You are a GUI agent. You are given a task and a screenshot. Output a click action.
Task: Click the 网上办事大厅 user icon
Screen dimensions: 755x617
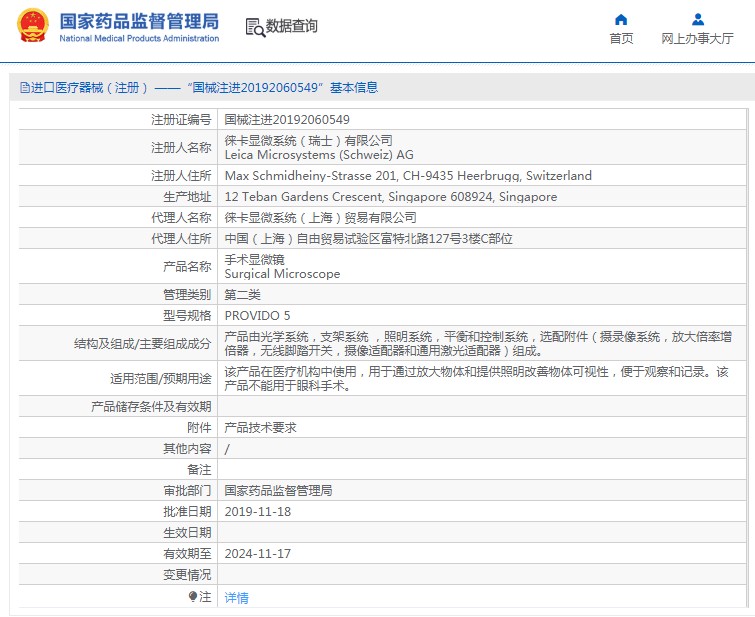(x=698, y=19)
